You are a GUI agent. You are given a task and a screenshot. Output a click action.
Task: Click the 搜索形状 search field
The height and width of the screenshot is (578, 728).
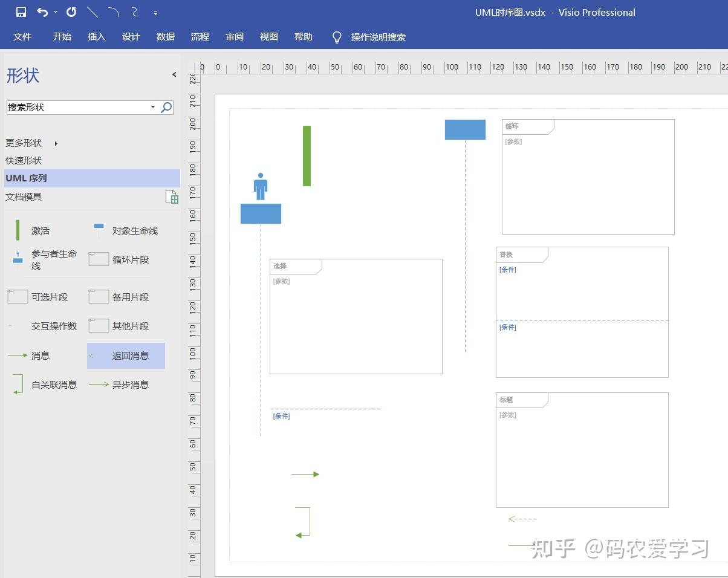click(x=77, y=107)
